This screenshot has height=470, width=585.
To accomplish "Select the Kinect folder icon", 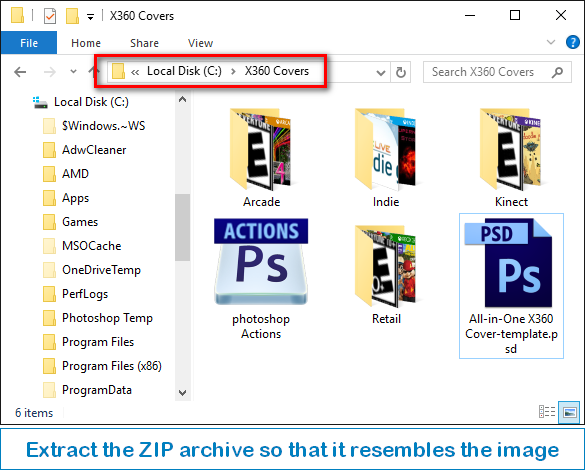I will click(510, 149).
